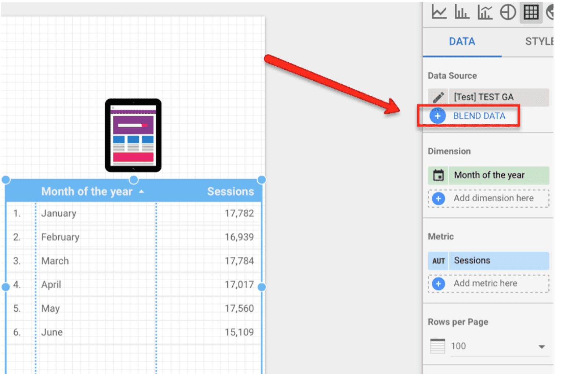The height and width of the screenshot is (374, 588).
Task: Select the line chart type icon
Action: [439, 12]
